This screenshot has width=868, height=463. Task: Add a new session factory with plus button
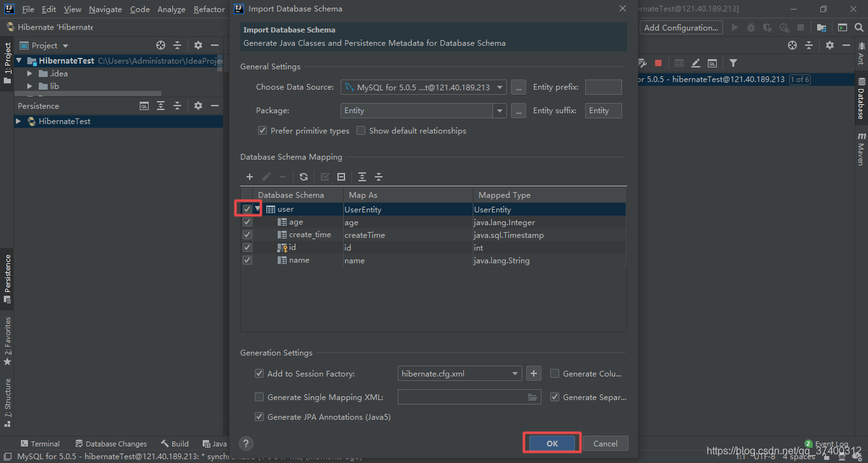click(534, 373)
